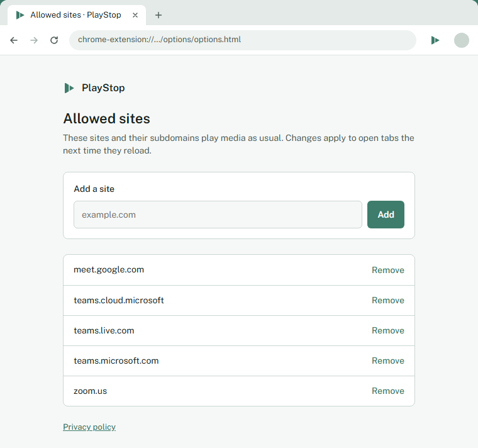478x448 pixels.
Task: Click the PlayStop favicon in the tab
Action: (20, 15)
